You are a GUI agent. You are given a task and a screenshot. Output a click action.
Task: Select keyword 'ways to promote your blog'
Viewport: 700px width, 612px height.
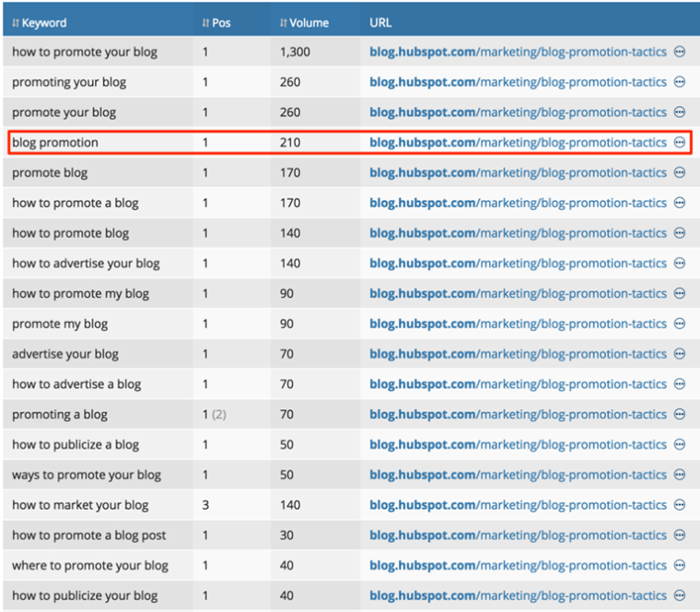click(87, 475)
